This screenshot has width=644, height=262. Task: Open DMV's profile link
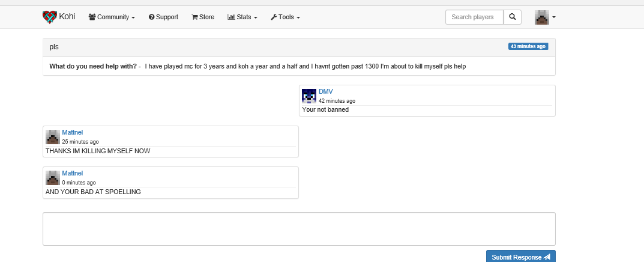pos(325,91)
